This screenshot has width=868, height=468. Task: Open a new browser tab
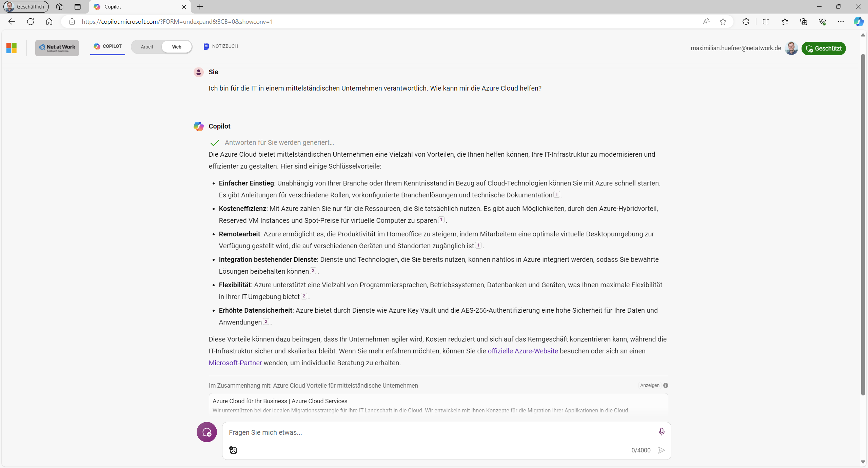click(x=200, y=7)
